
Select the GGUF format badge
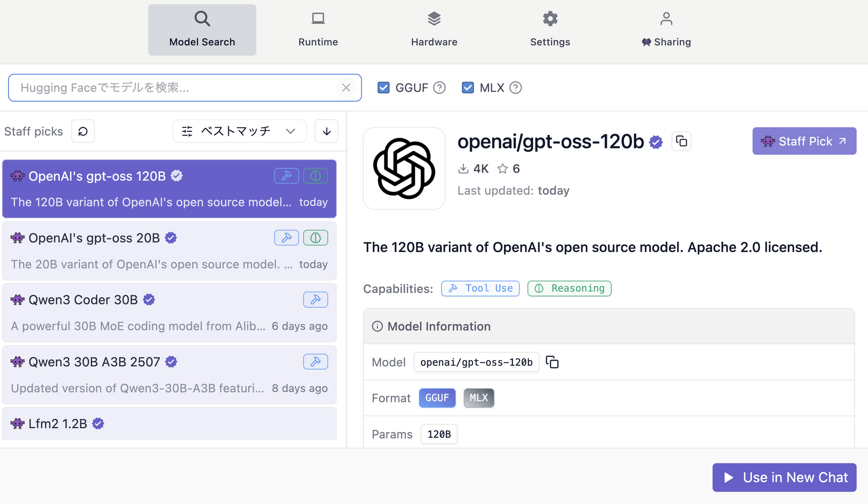click(437, 398)
